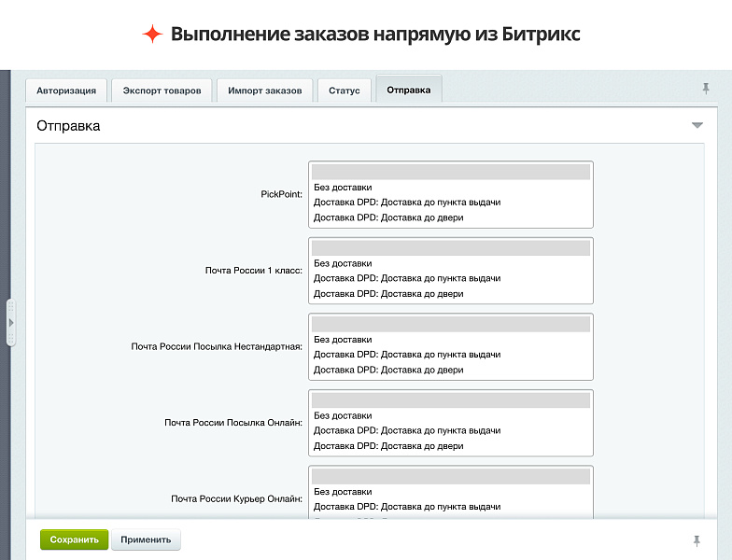
Task: Select DPD до пункта выдачи for Почта России 1 класс
Action: click(407, 278)
